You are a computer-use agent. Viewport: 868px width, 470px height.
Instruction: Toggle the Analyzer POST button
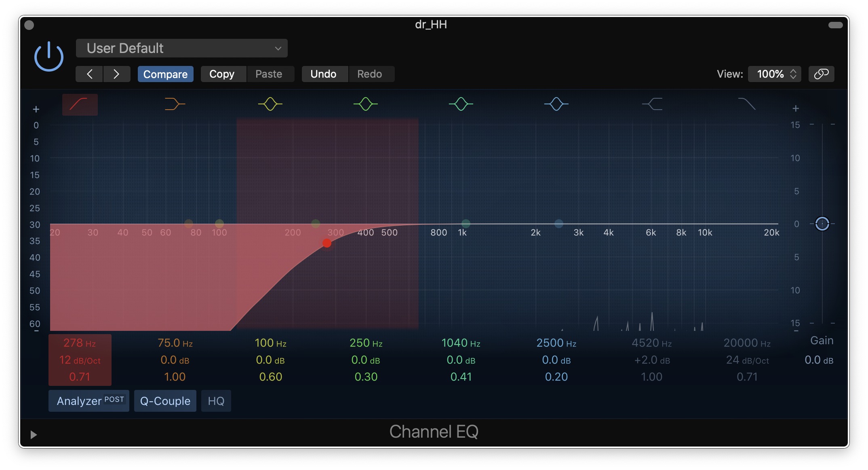(89, 401)
